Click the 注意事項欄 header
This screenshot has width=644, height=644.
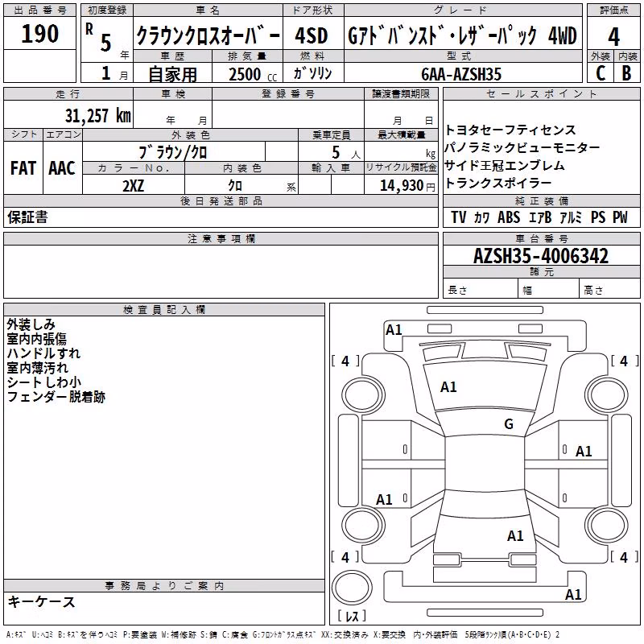click(x=221, y=238)
